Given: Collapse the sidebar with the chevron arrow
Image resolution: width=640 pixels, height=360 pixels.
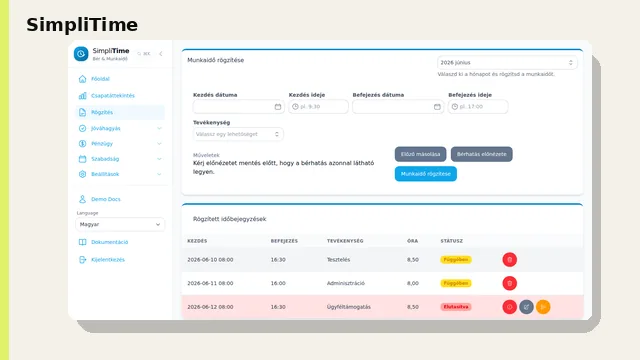Looking at the screenshot, I should (x=161, y=53).
